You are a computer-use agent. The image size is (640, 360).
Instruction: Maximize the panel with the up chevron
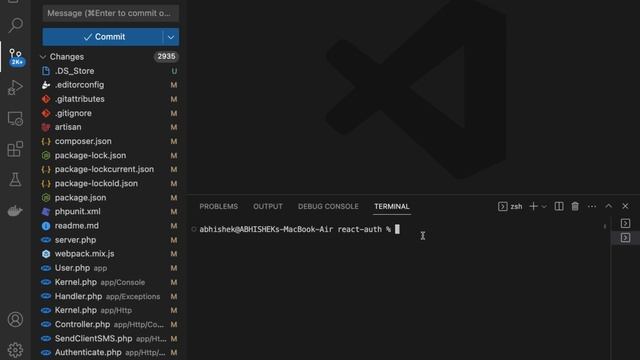tap(609, 206)
